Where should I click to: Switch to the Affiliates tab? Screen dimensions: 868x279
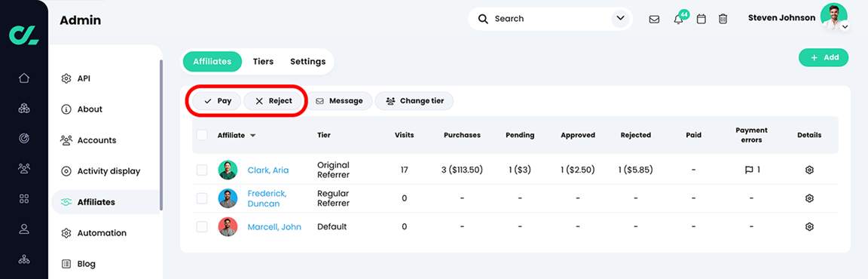pyautogui.click(x=212, y=61)
